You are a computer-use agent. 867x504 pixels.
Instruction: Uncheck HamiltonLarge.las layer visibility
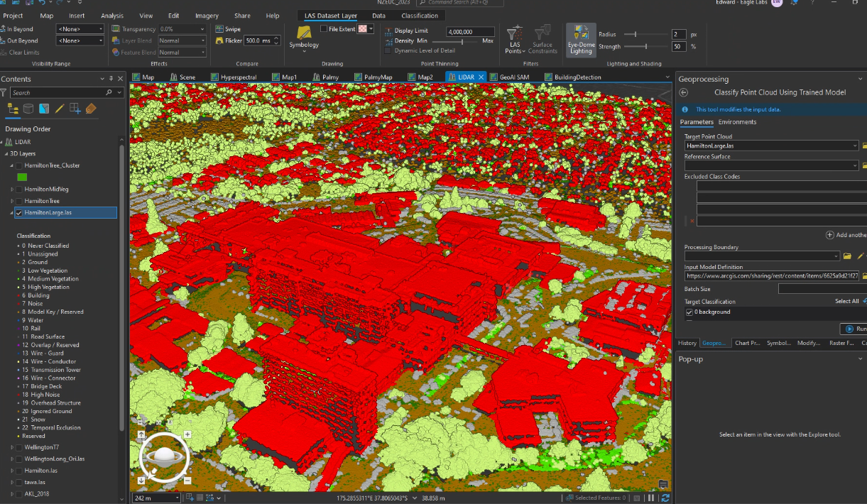(19, 213)
